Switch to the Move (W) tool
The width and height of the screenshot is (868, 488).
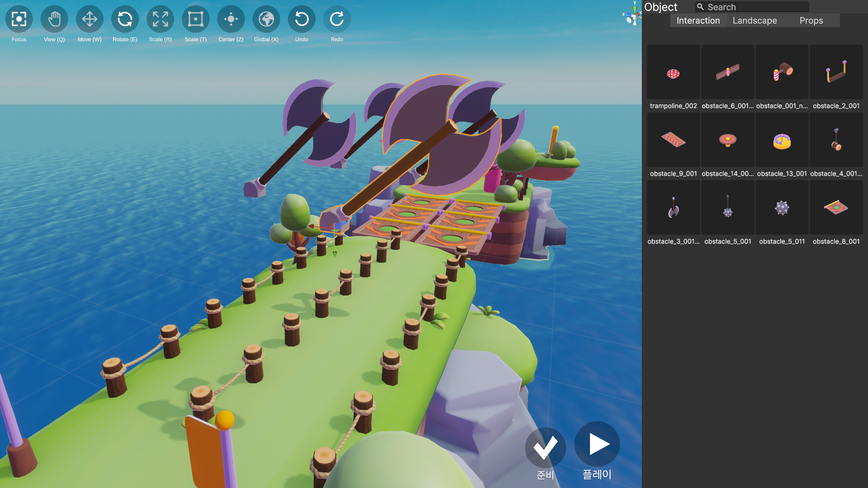(89, 19)
